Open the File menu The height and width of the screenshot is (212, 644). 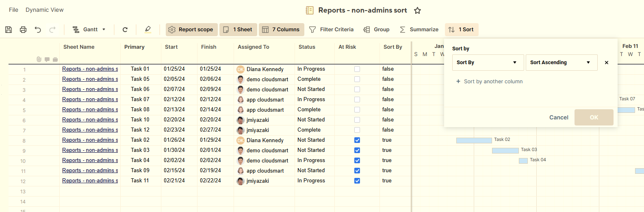[13, 10]
